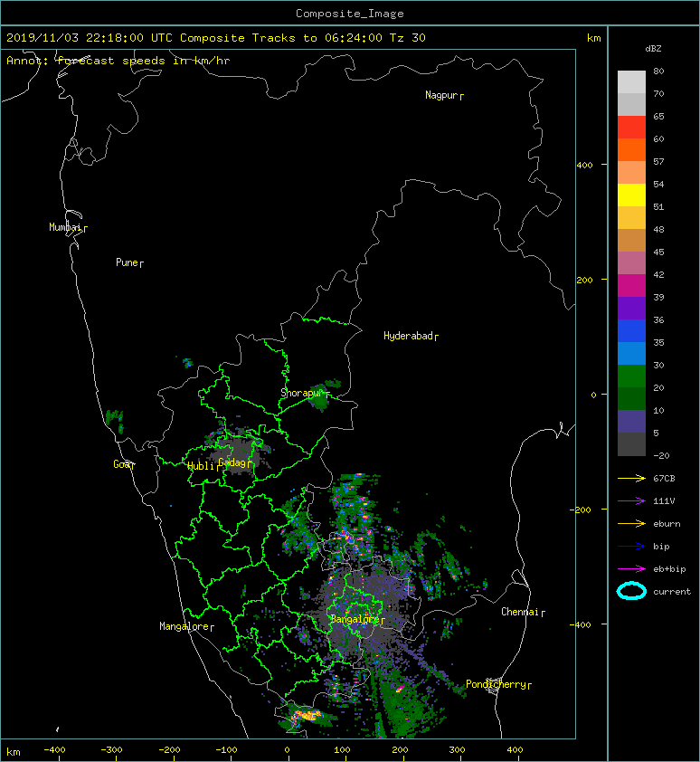
Task: Select the light blue swatch near 35 dBZ
Action: (631, 353)
